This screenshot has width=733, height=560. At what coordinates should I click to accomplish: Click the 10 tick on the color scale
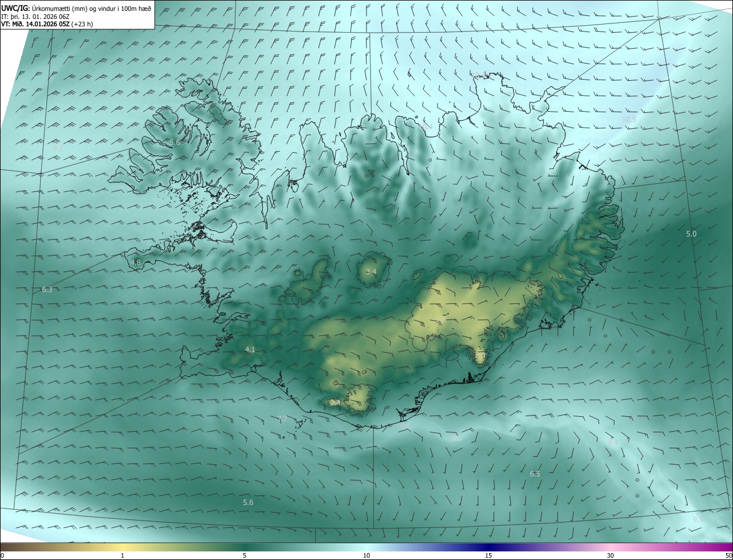pos(366,556)
